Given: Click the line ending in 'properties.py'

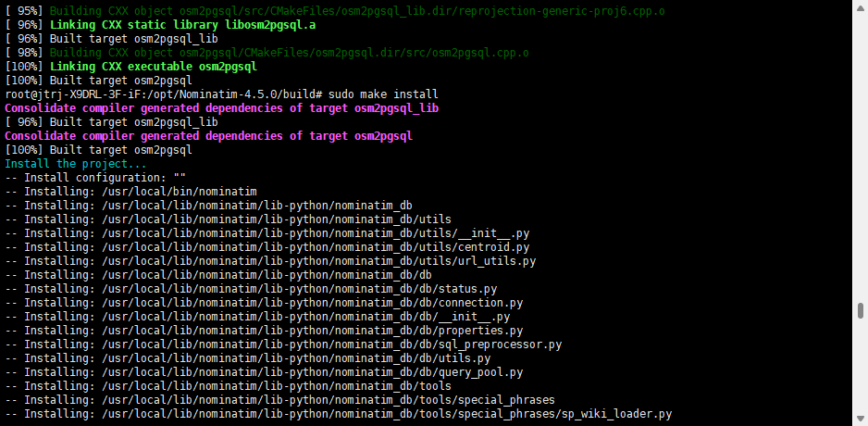Looking at the screenshot, I should click(x=264, y=331).
